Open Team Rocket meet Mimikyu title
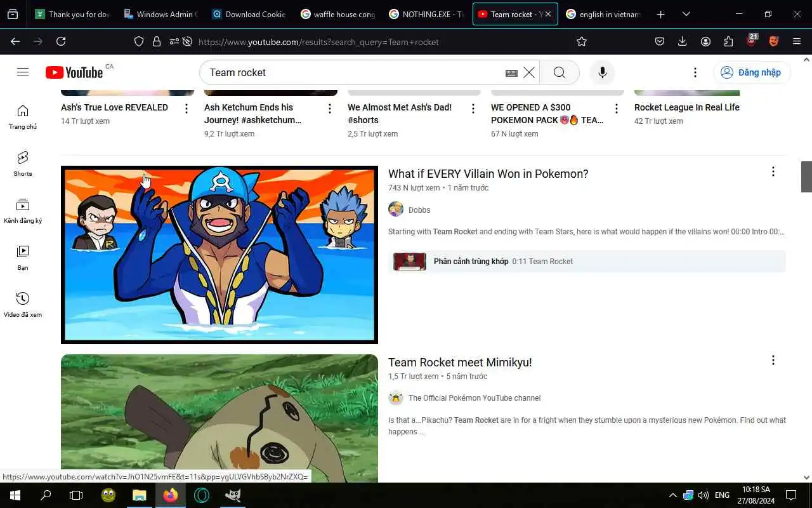 [x=460, y=362]
